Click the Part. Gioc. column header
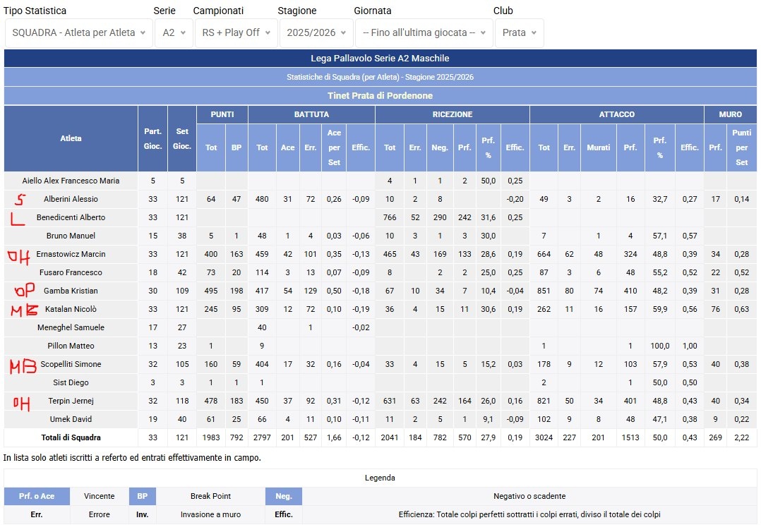This screenshot has height=532, width=761. click(153, 139)
